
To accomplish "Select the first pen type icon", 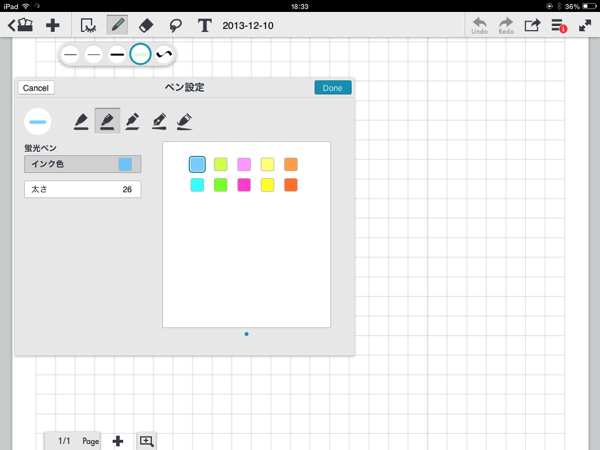I will [81, 121].
